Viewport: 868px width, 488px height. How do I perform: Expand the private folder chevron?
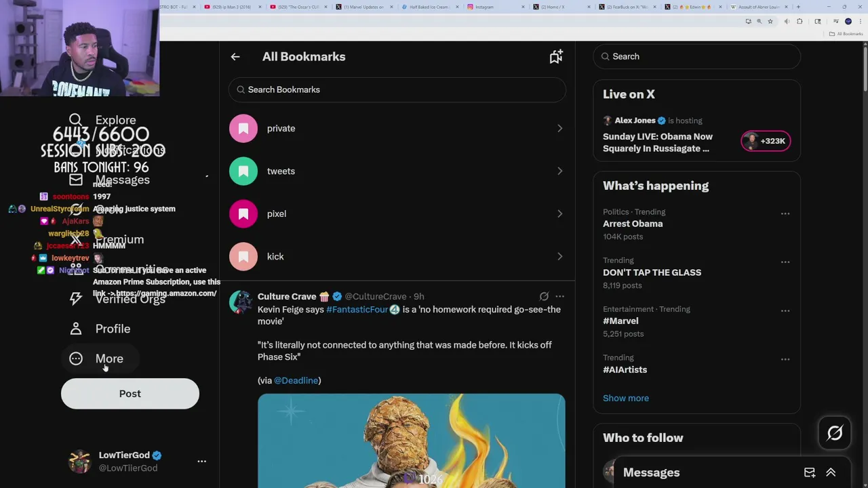(x=559, y=128)
